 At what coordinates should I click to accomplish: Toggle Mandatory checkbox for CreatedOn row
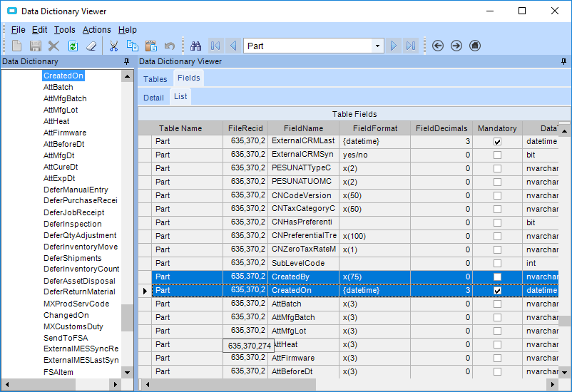pyautogui.click(x=497, y=291)
